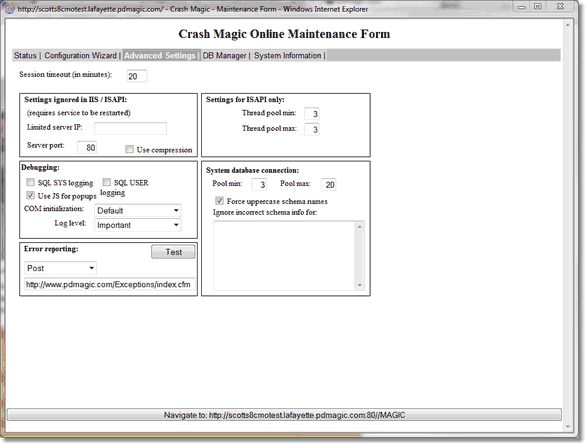Enable SQL SYS logging checkbox
This screenshot has width=586, height=445.
30,182
